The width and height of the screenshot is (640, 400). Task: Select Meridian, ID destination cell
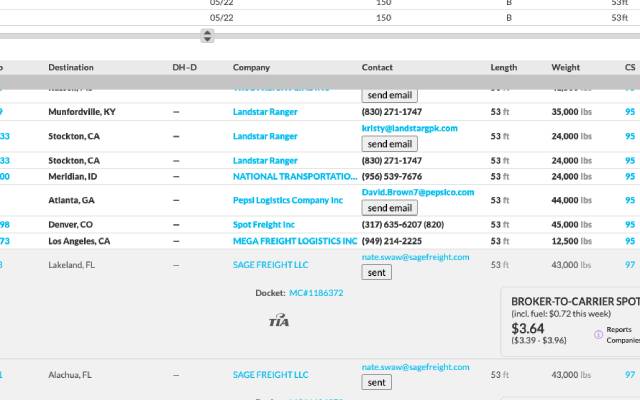(x=73, y=176)
